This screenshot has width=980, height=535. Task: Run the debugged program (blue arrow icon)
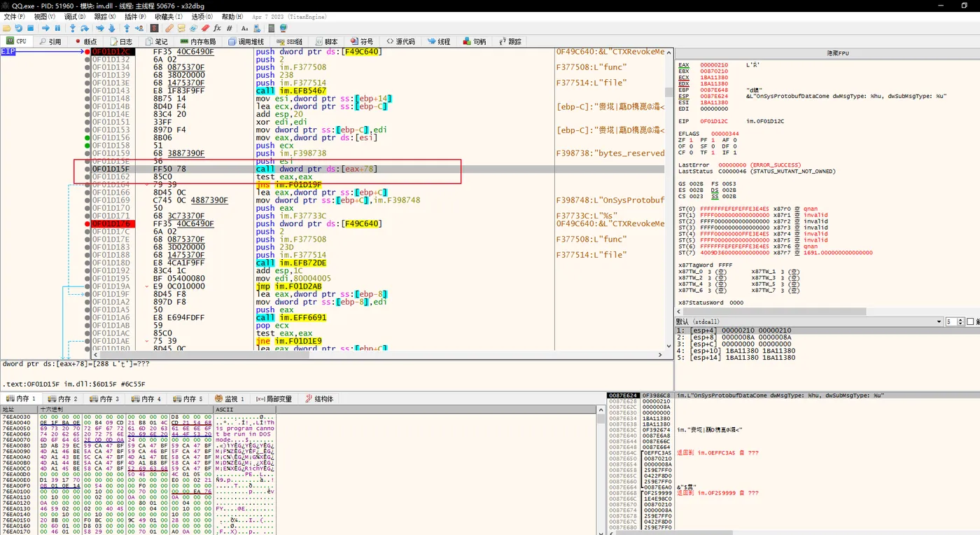pos(46,29)
